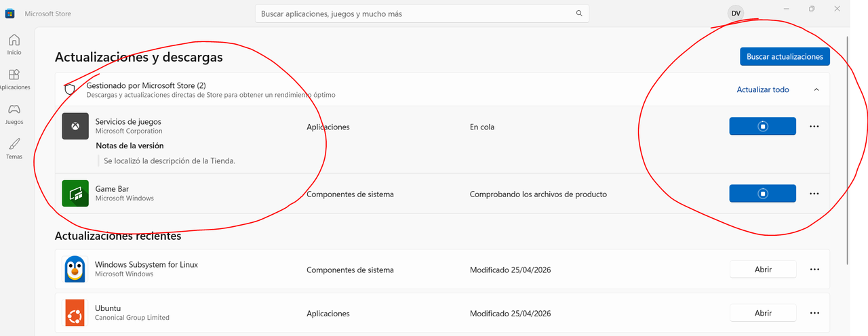Maximize the Microsoft Store window
Image resolution: width=868 pixels, height=336 pixels.
[812, 9]
